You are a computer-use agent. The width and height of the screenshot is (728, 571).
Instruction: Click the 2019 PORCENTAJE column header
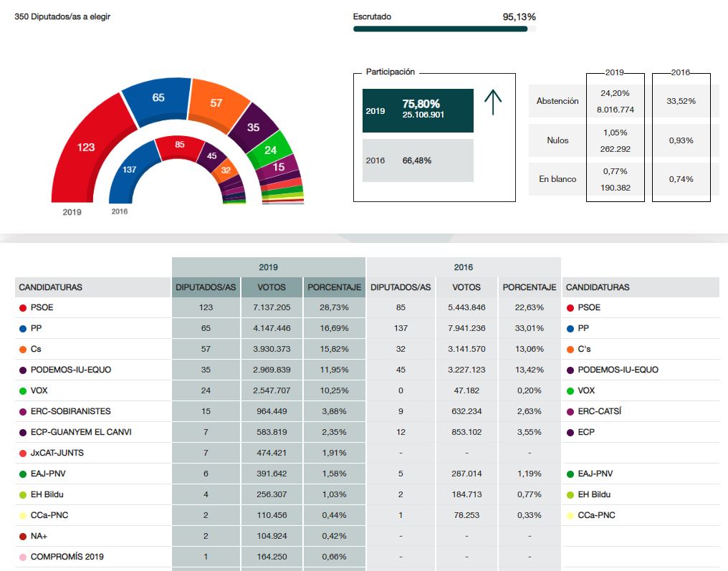(334, 287)
